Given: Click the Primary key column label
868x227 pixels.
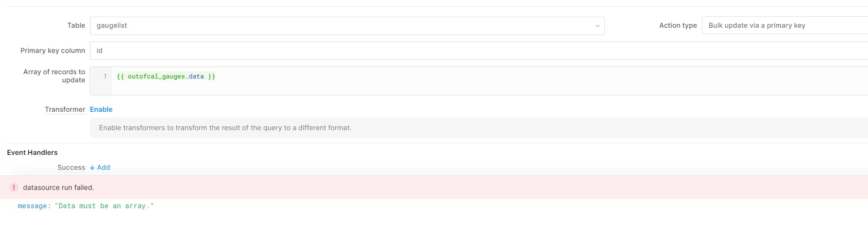Looking at the screenshot, I should pos(53,50).
